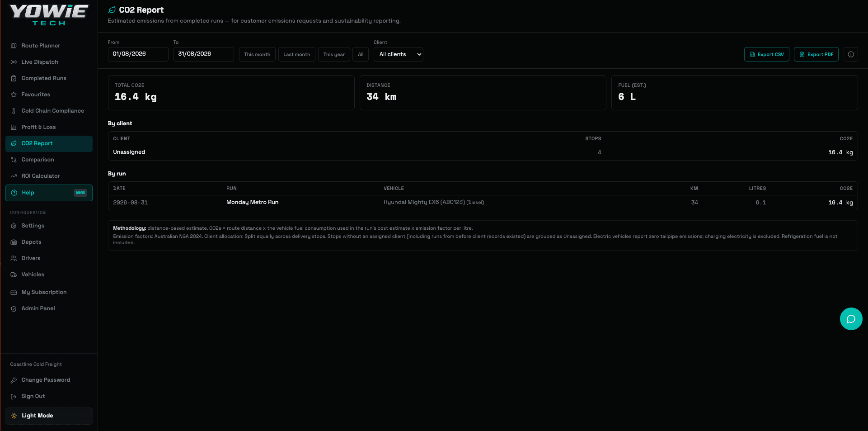Select Last month date preset
The width and height of the screenshot is (868, 431).
pos(296,54)
